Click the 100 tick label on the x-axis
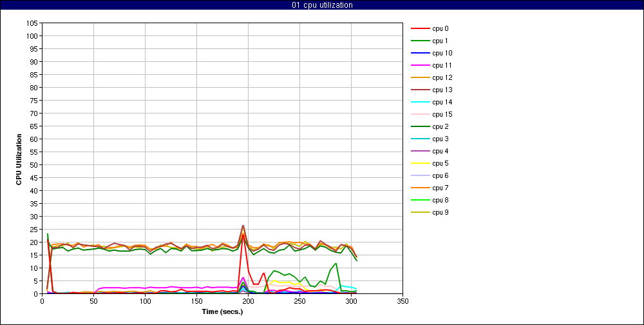644x325 pixels. [145, 300]
